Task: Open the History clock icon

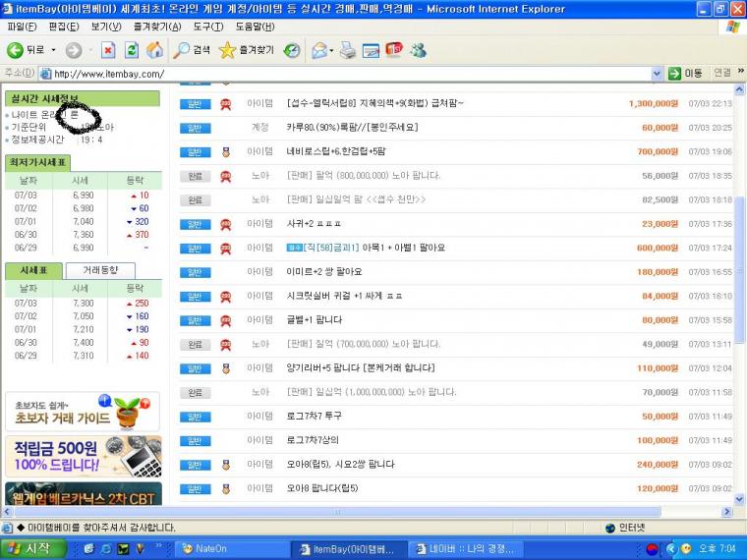Action: tap(292, 50)
